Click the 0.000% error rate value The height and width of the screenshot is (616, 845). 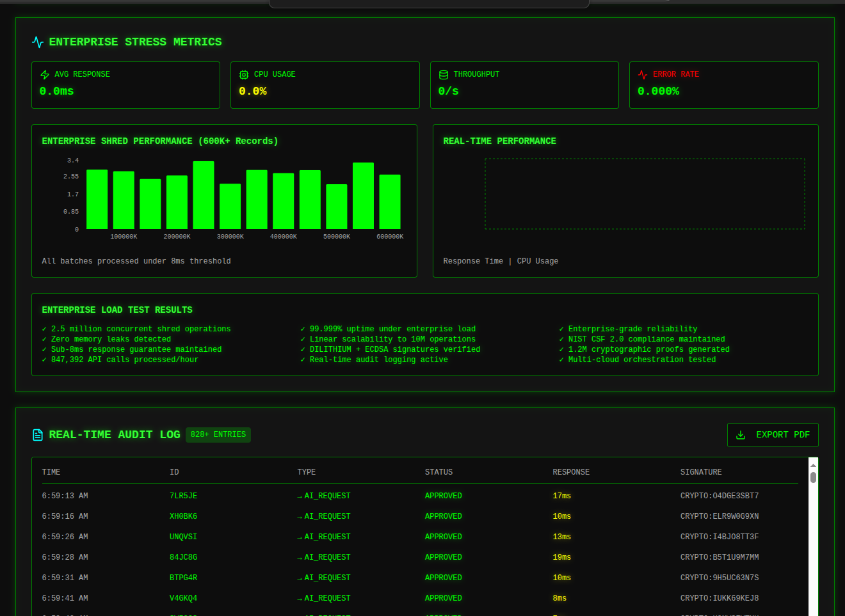click(659, 91)
